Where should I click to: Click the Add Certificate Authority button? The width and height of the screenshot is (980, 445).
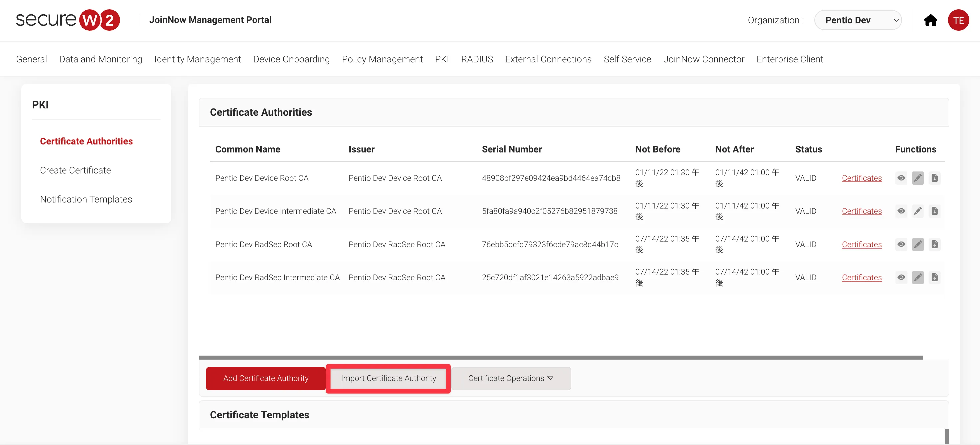(x=266, y=378)
